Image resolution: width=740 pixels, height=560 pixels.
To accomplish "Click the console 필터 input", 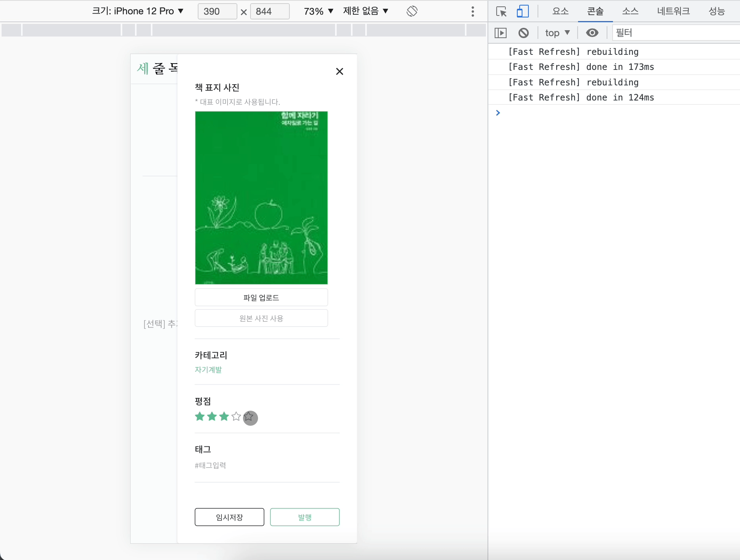I will 676,33.
